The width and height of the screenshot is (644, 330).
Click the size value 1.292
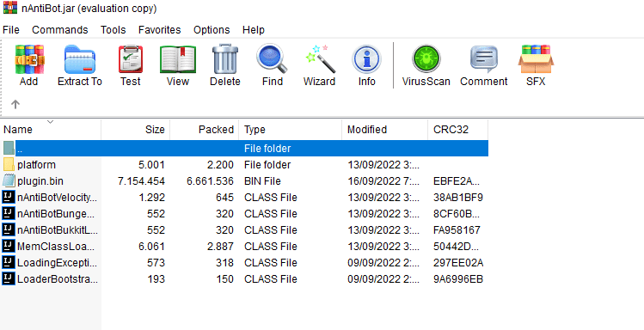[x=152, y=198]
